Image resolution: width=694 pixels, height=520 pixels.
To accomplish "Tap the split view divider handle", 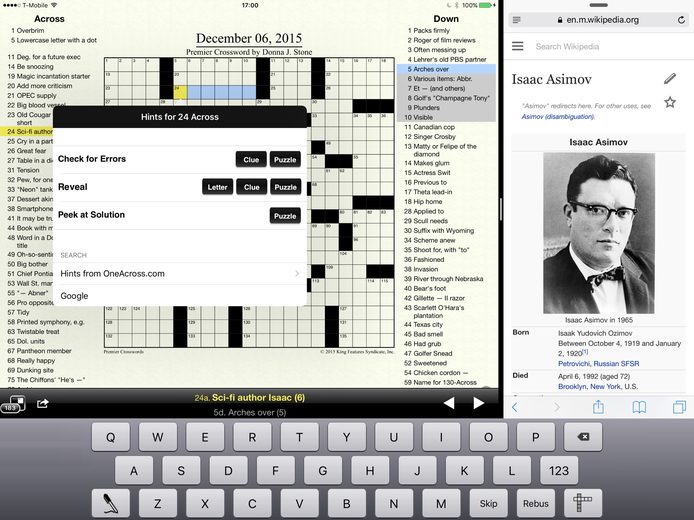I will tap(501, 209).
